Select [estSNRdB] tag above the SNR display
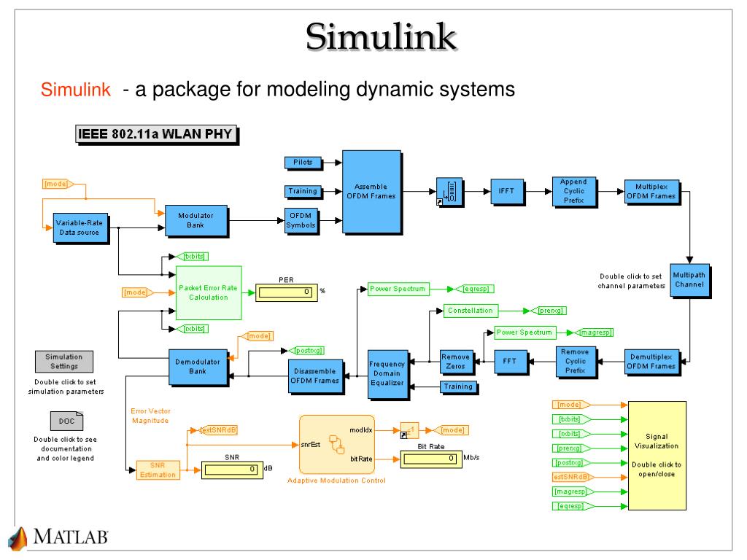Screen dimensions: 747x560 pyautogui.click(x=217, y=430)
